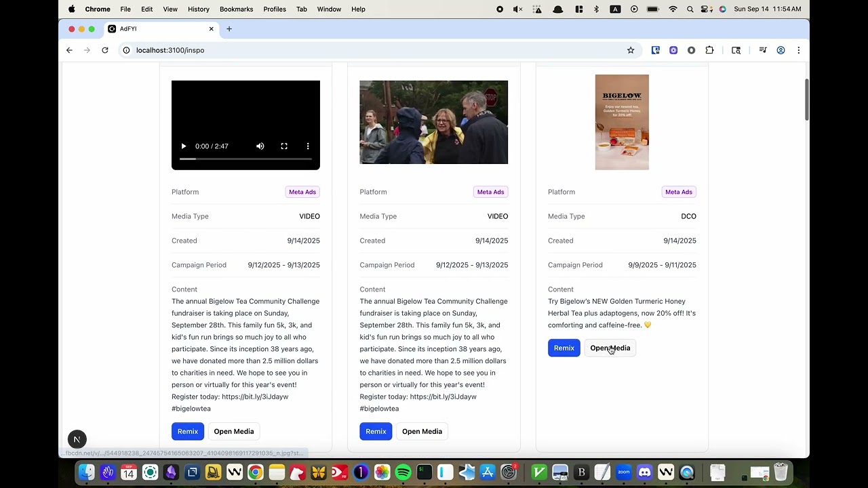Image resolution: width=868 pixels, height=488 pixels.
Task: Open Media for the DCO ad card
Action: click(610, 348)
